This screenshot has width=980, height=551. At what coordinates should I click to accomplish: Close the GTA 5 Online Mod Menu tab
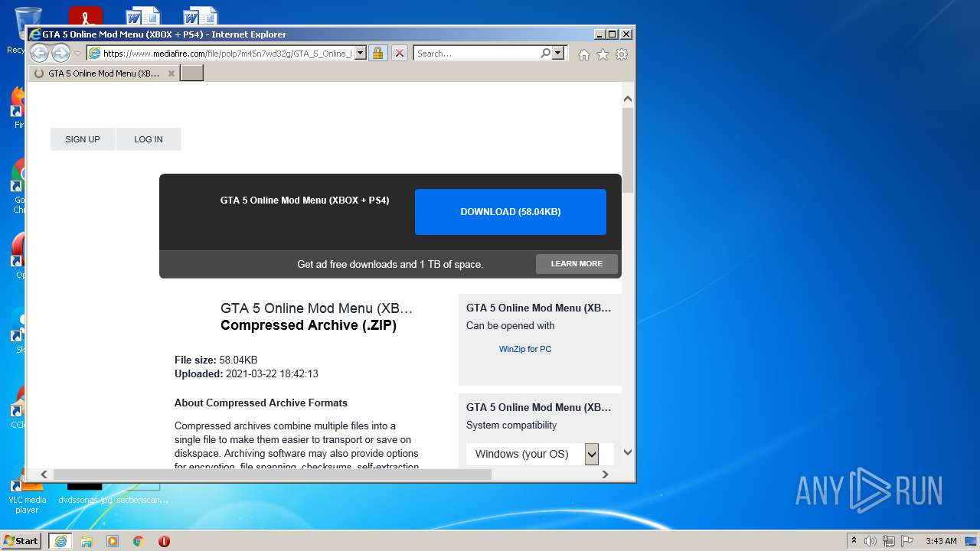[x=171, y=73]
